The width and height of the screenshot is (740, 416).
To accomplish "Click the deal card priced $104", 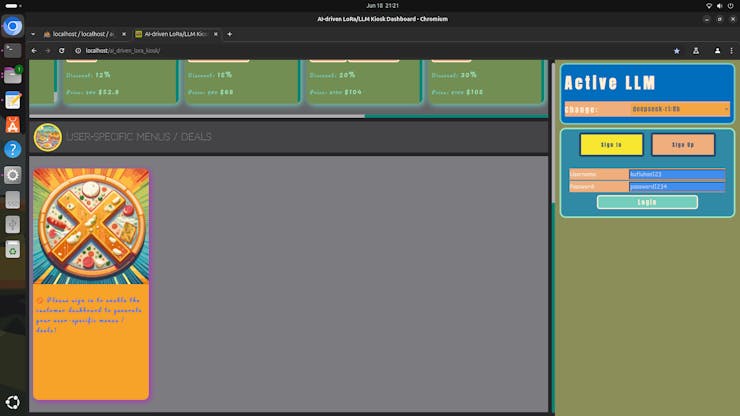I will pos(363,81).
